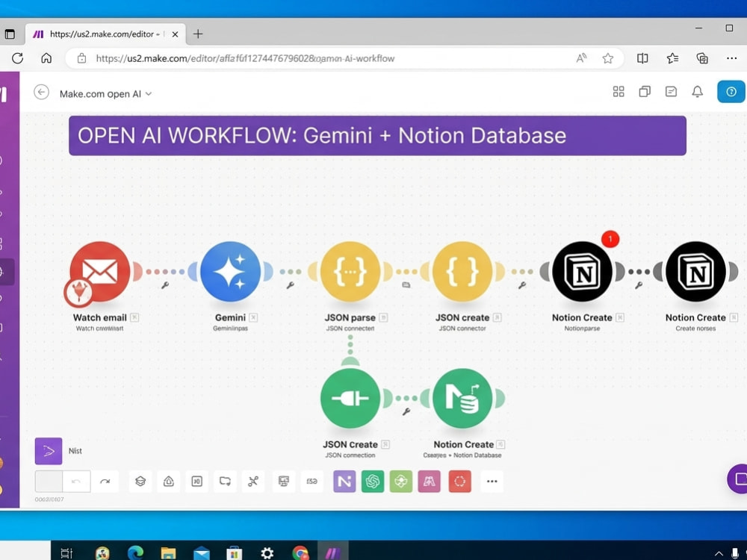Click the wrench between JSON create and Notion Create
Screen dimensions: 747x560
tap(522, 285)
